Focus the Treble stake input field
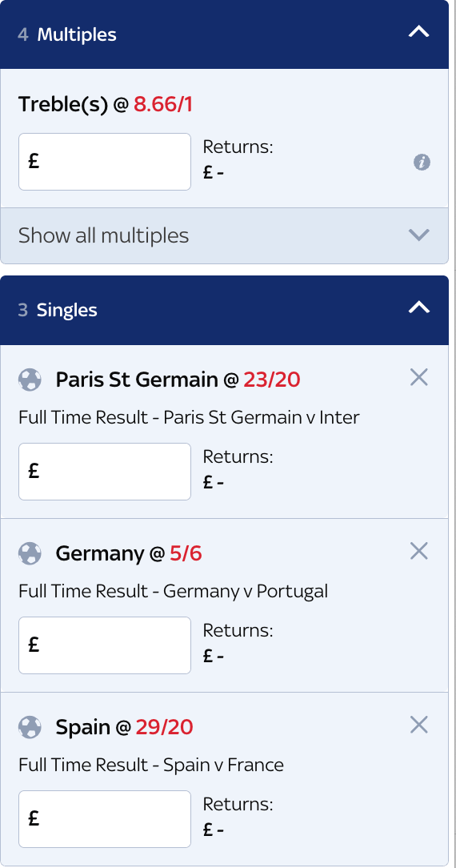456x868 pixels. point(105,162)
